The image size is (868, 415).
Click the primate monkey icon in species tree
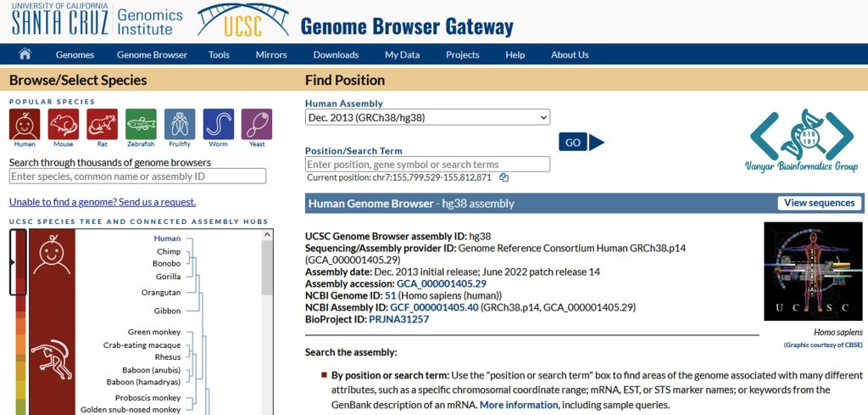point(52,359)
